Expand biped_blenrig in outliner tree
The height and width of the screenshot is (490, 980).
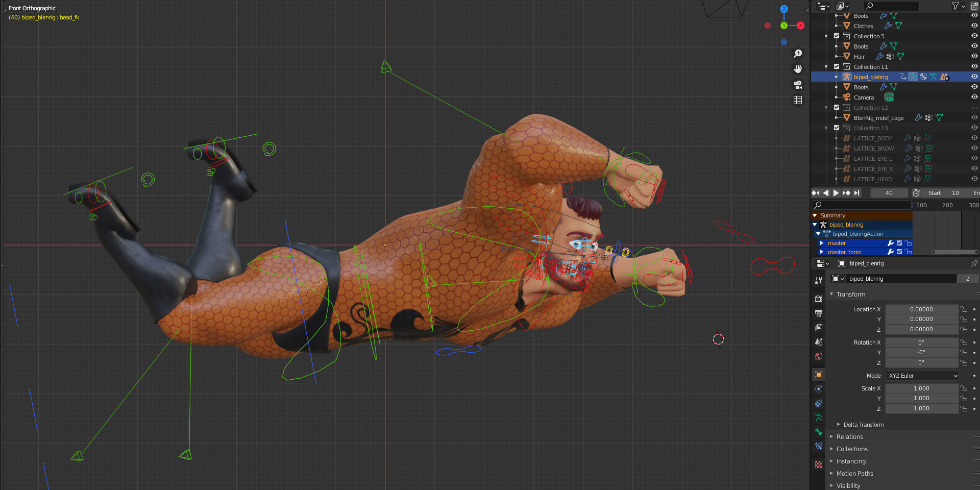(836, 77)
